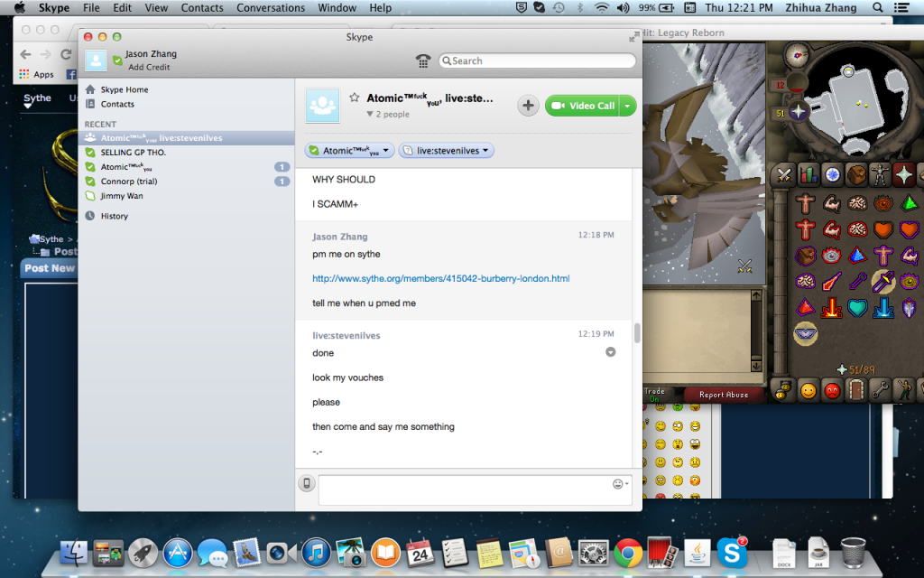Open the Video Call dropdown arrow
The height and width of the screenshot is (578, 924).
coord(628,106)
